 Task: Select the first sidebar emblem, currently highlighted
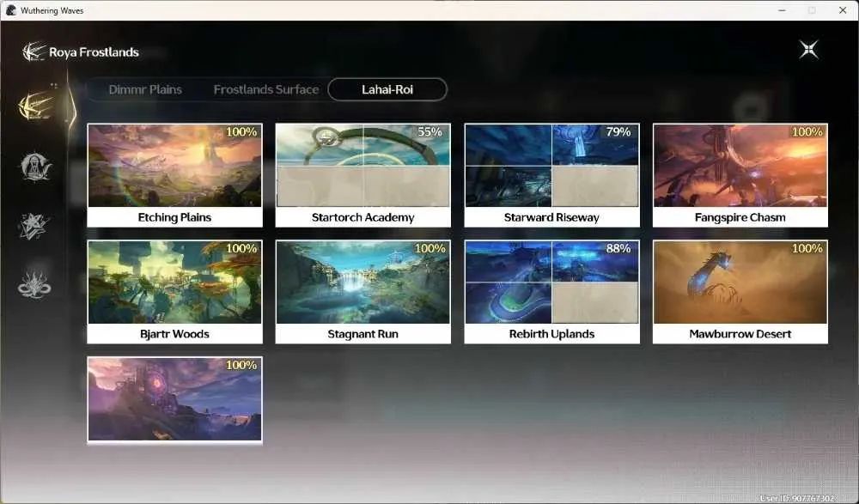click(x=35, y=105)
